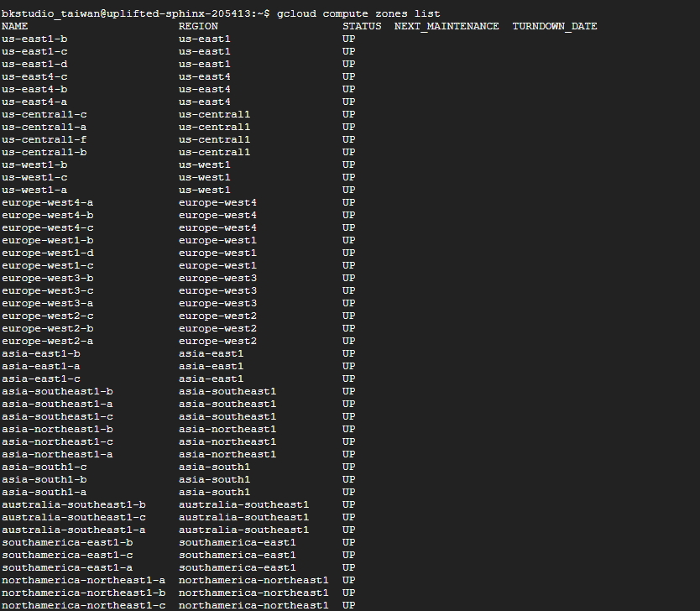Click the UP status for us-east4-c
Viewport: 700px width, 611px height.
pyautogui.click(x=348, y=76)
